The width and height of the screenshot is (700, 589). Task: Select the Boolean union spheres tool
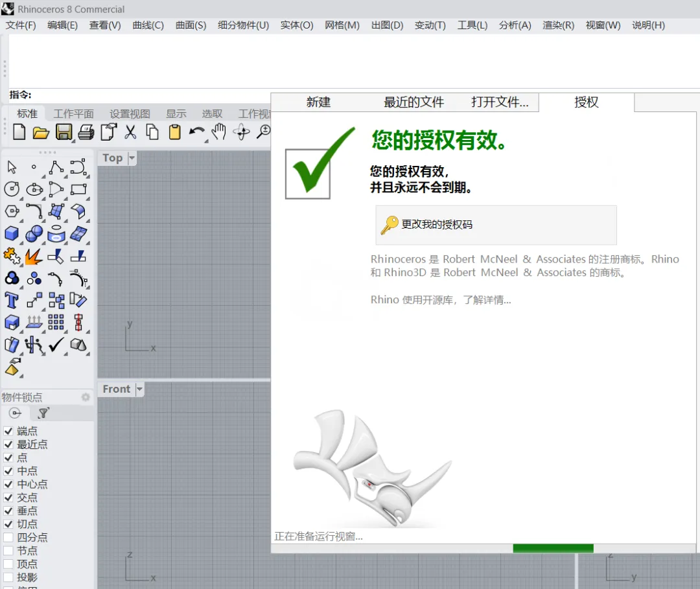pyautogui.click(x=34, y=233)
